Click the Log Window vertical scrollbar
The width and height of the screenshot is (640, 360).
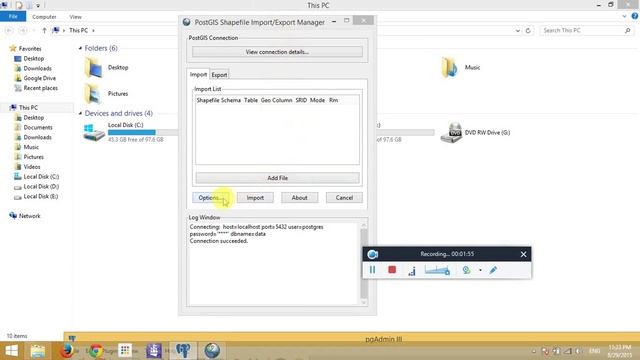click(363, 264)
